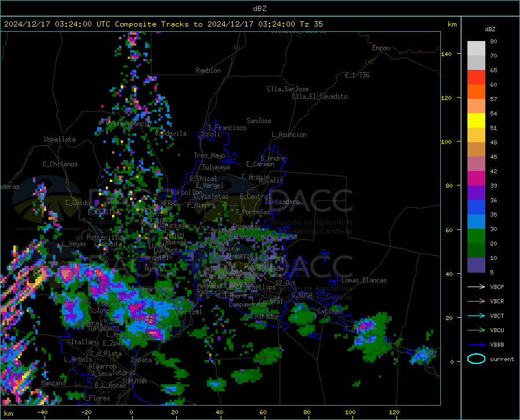520x420 pixels.
Task: Select the light gray 80 dBZ color swatch
Action: pyautogui.click(x=476, y=49)
